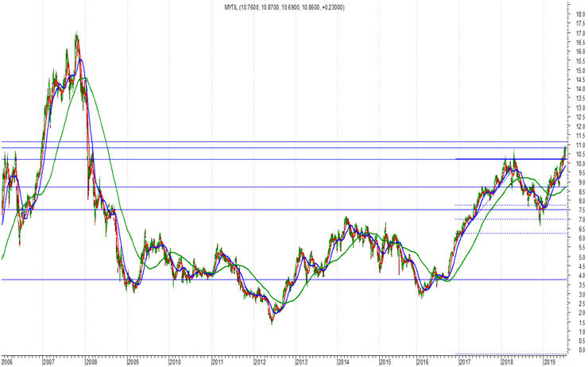Click the 8.0 price axis label

click(x=582, y=201)
